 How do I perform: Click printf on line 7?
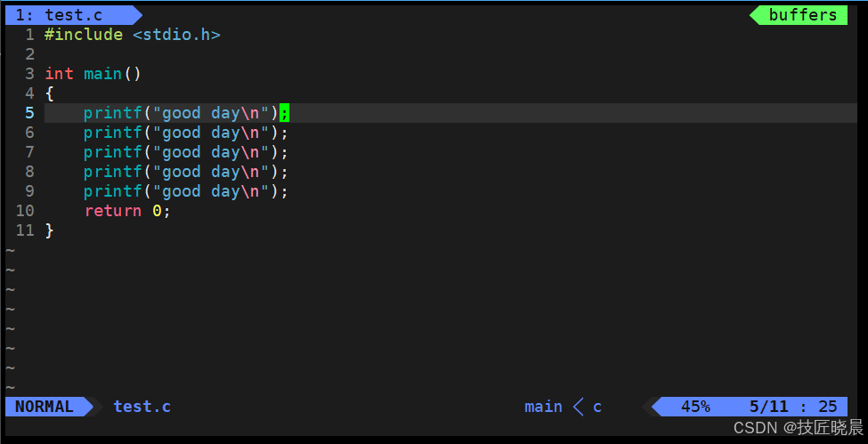pyautogui.click(x=113, y=151)
